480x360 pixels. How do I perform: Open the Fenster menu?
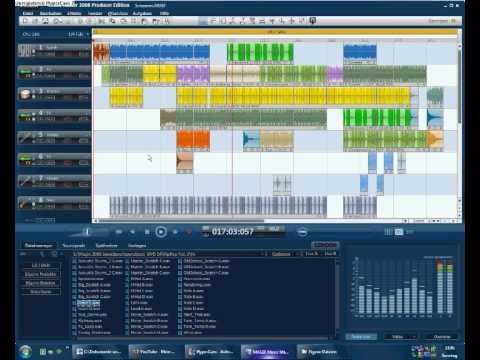95,13
